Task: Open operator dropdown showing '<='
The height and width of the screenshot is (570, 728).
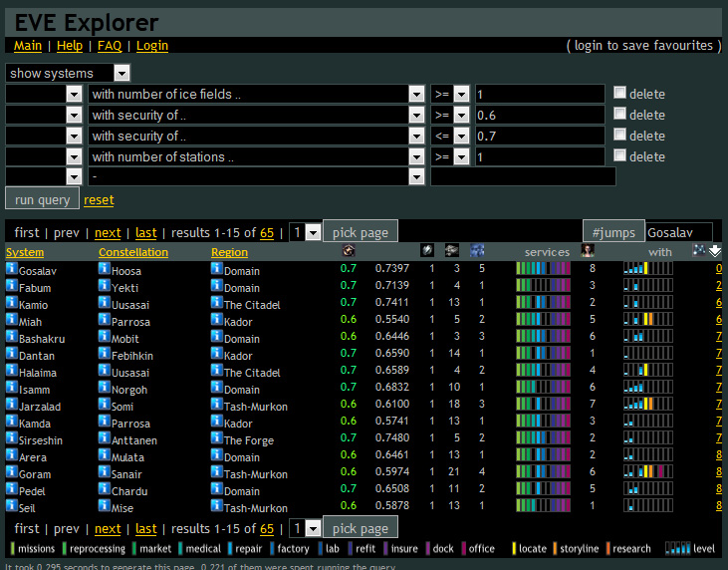Action: coord(450,136)
